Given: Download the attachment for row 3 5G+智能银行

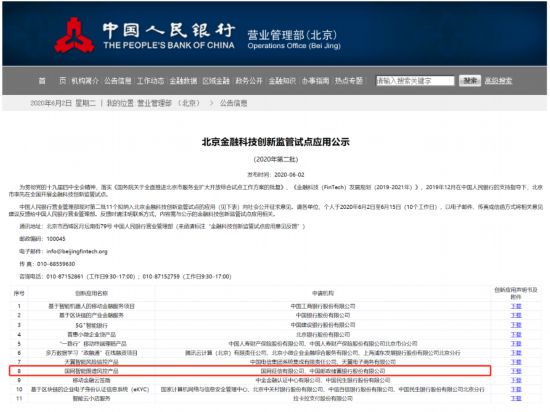Looking at the screenshot, I should pyautogui.click(x=516, y=325).
